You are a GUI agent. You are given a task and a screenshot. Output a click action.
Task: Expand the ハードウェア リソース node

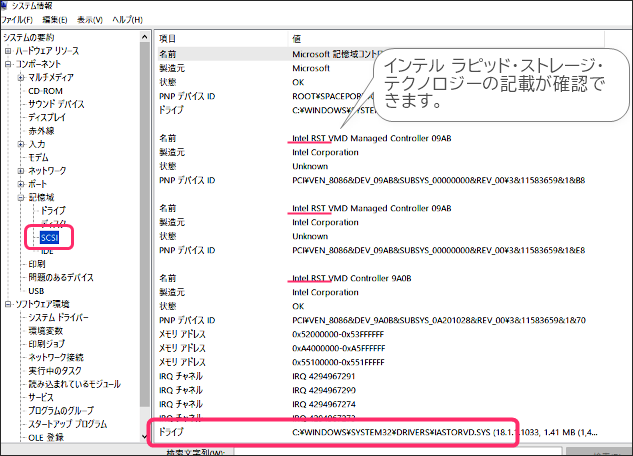(8, 51)
